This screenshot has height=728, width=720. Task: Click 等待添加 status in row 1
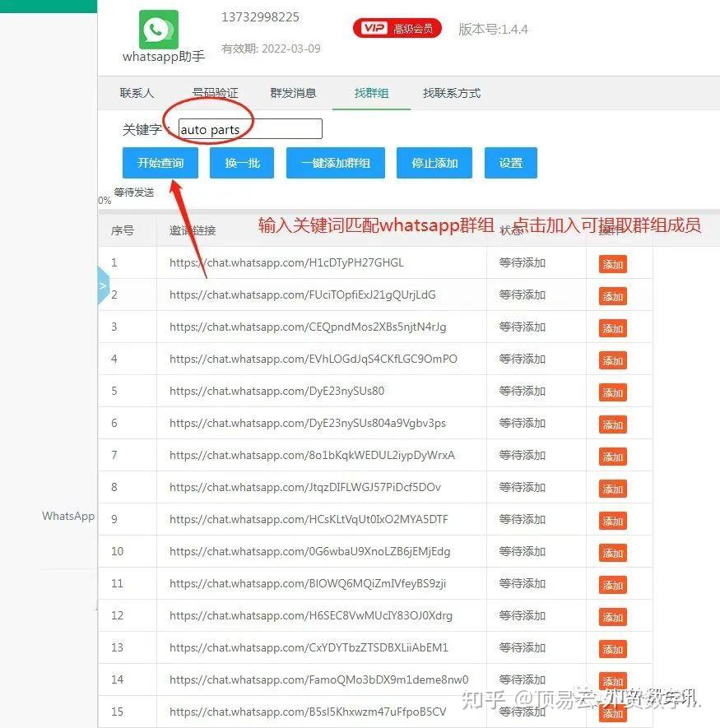click(523, 262)
